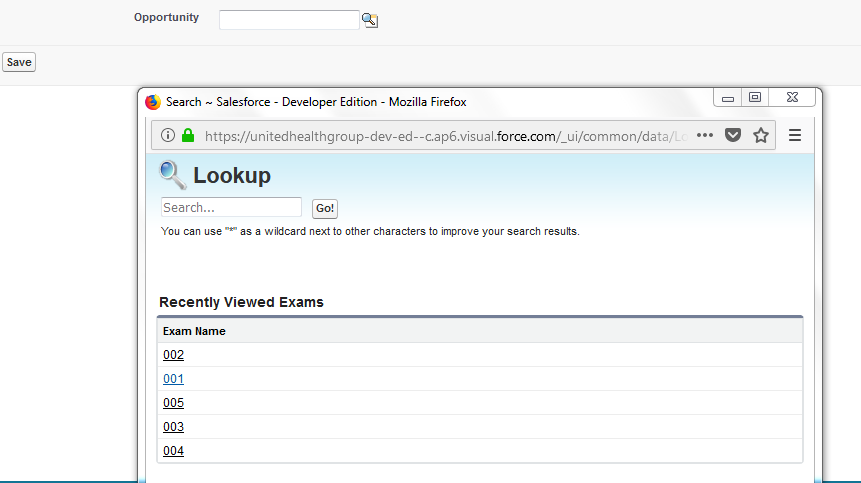861x483 pixels.
Task: Pick exam 003 in Recently Viewed
Action: click(173, 427)
